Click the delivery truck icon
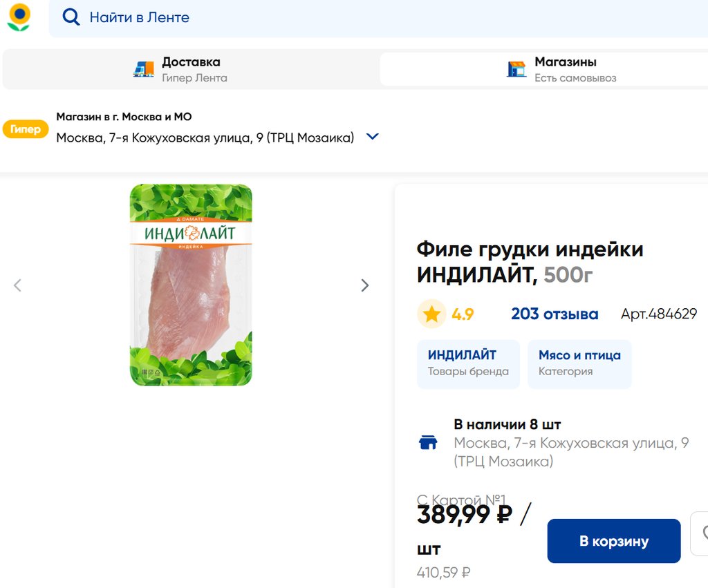Viewport: 708px width, 588px height. tap(144, 69)
